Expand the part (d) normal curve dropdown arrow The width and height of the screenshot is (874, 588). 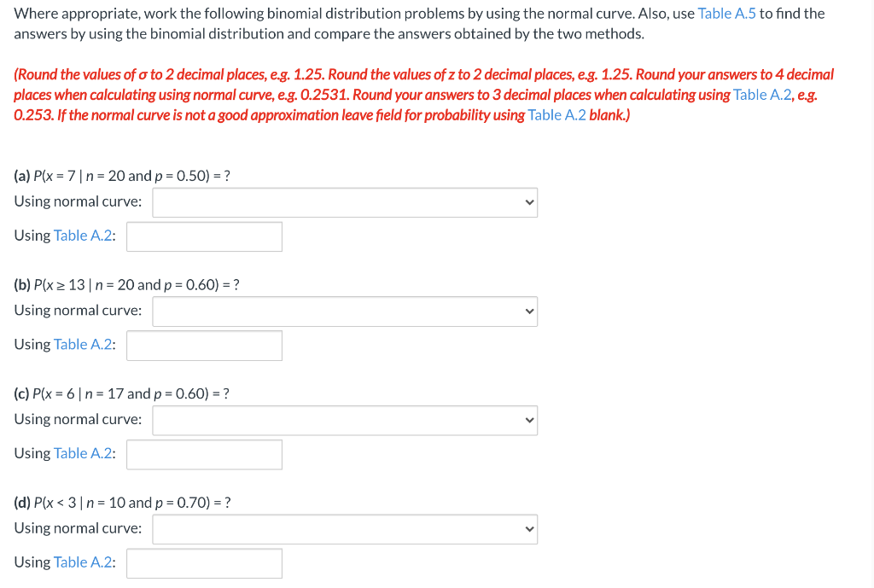[x=529, y=528]
